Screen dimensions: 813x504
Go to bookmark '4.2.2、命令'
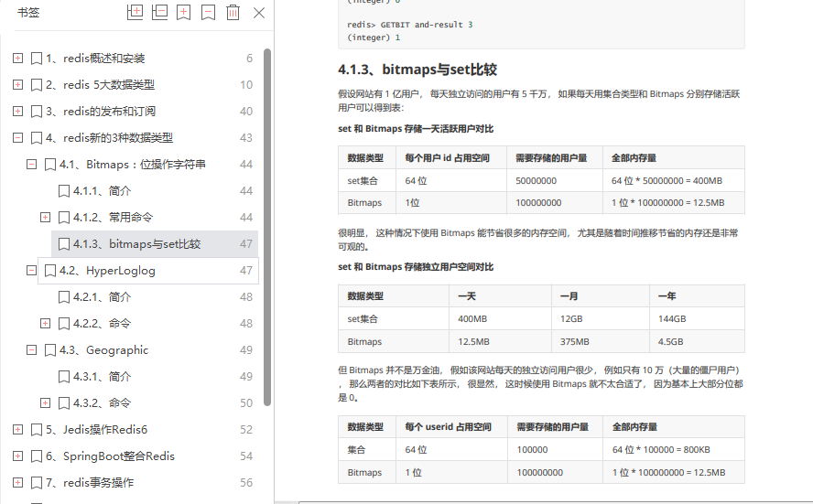click(x=103, y=324)
